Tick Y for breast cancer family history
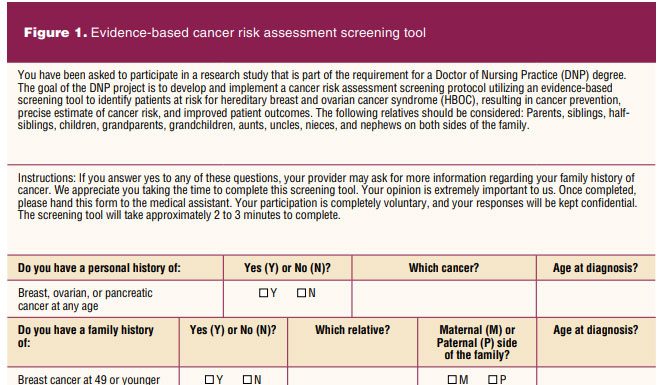 pyautogui.click(x=209, y=380)
